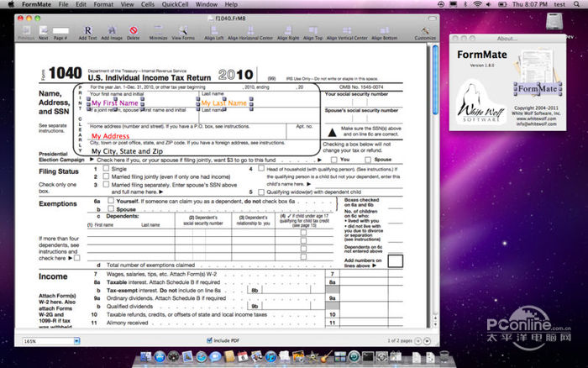The width and height of the screenshot is (588, 368).
Task: Open the hard drive icon on desktop
Action: click(x=554, y=21)
